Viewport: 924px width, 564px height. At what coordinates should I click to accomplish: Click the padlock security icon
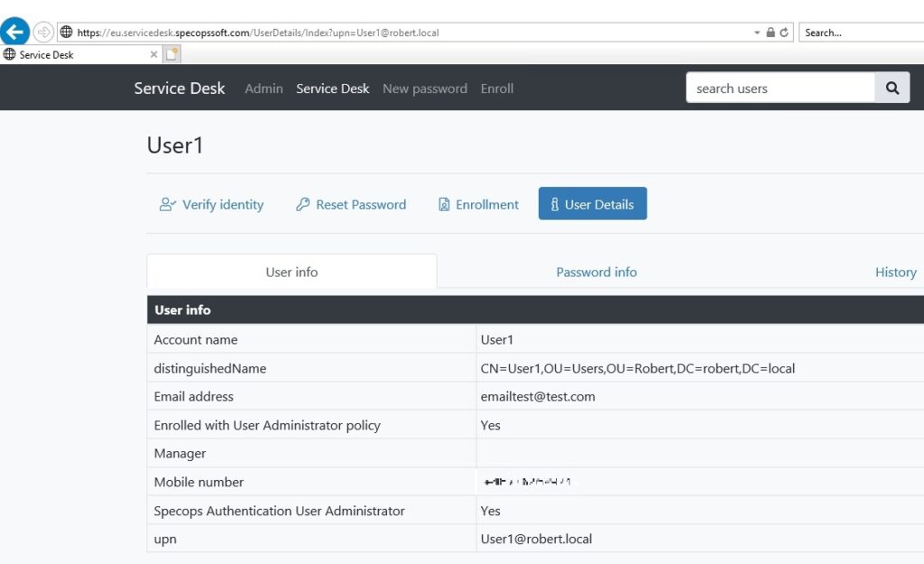pyautogui.click(x=771, y=32)
